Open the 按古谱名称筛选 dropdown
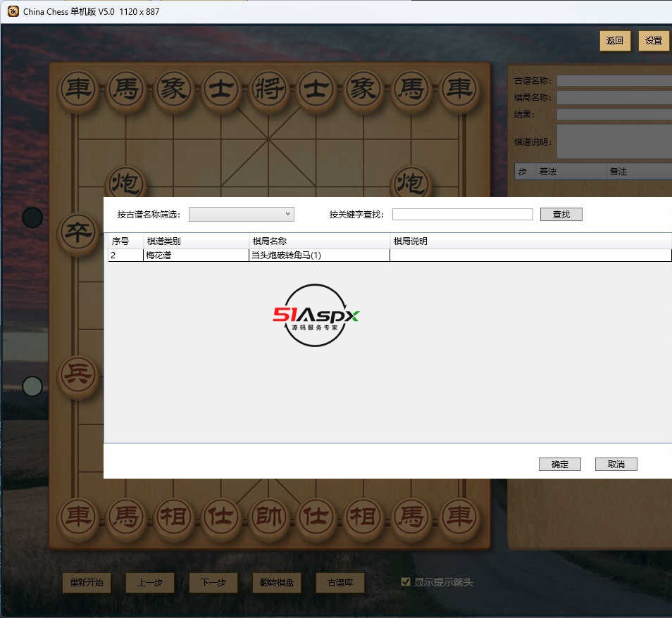 click(242, 214)
